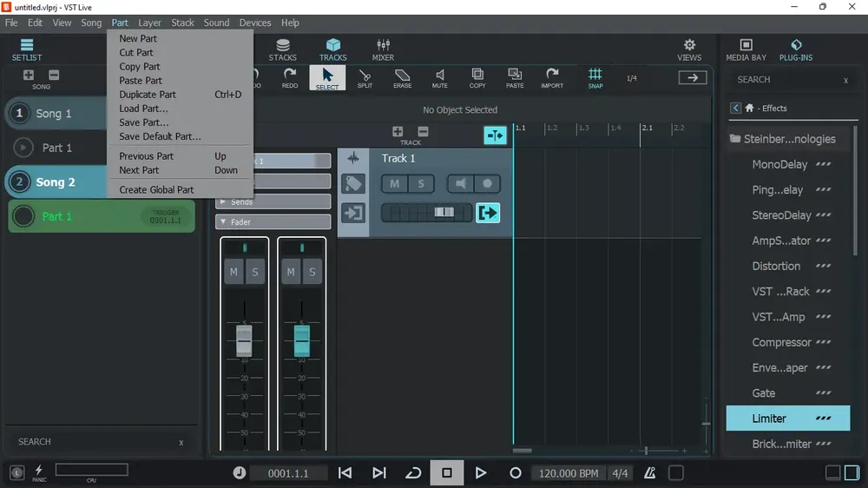Image resolution: width=868 pixels, height=488 pixels.
Task: Activate the Select arrow tool
Action: pos(327,78)
